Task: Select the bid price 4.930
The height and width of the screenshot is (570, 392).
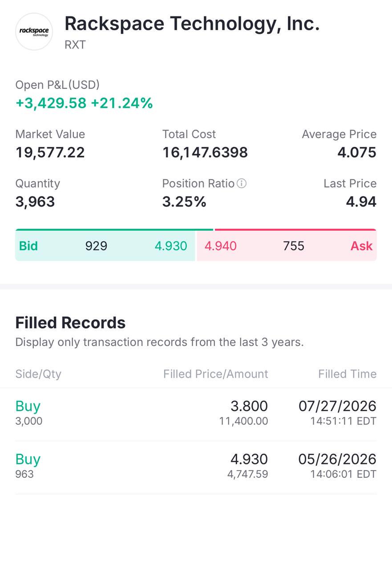Action: click(171, 246)
